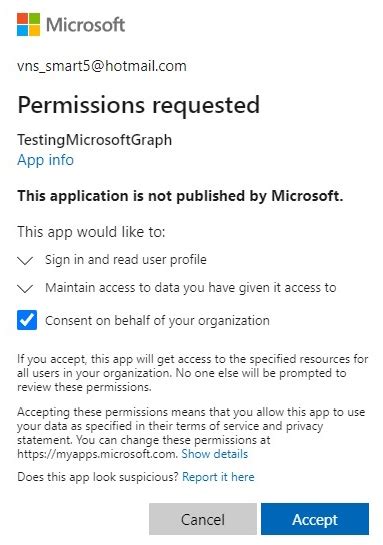Click the myapps.microsoft.com URL text
Image resolution: width=383 pixels, height=545 pixels.
(x=98, y=454)
